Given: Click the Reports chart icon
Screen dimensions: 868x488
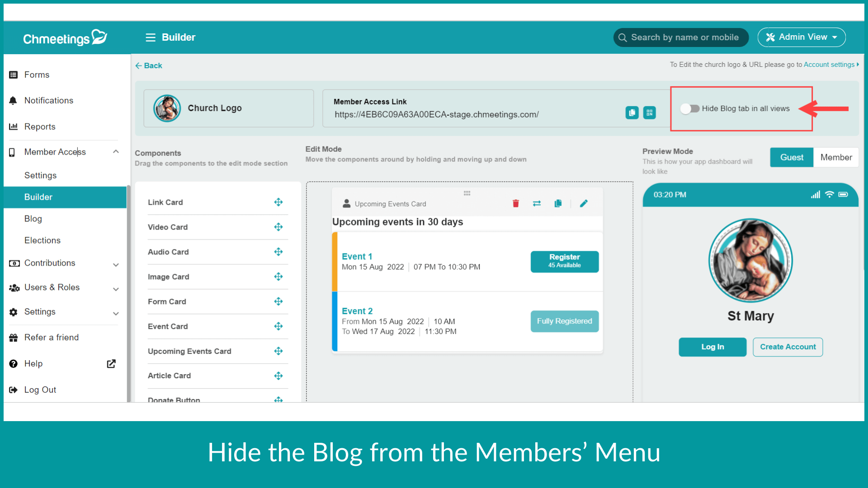Looking at the screenshot, I should point(14,127).
